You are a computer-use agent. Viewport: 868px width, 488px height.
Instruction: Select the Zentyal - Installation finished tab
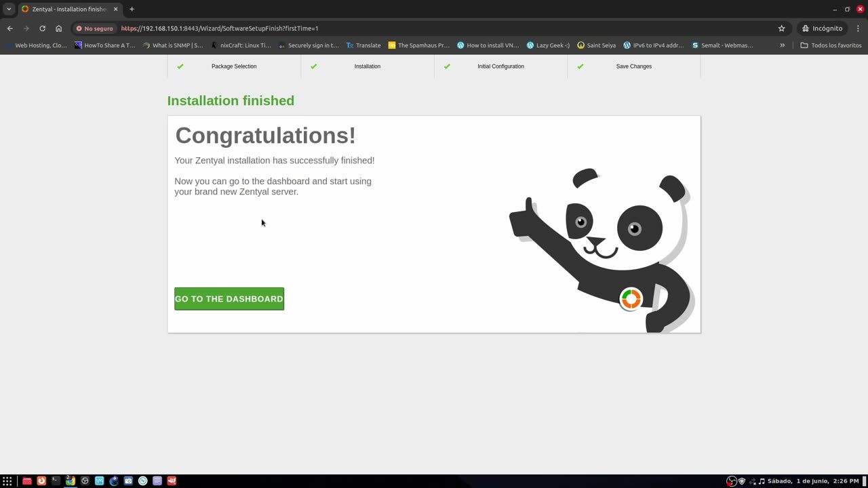[70, 9]
